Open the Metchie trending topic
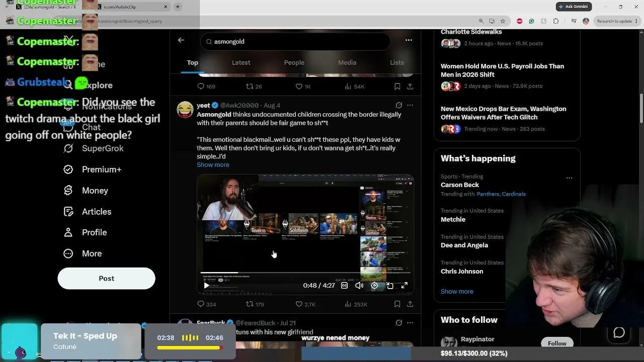This screenshot has width=644, height=362. coord(453,220)
